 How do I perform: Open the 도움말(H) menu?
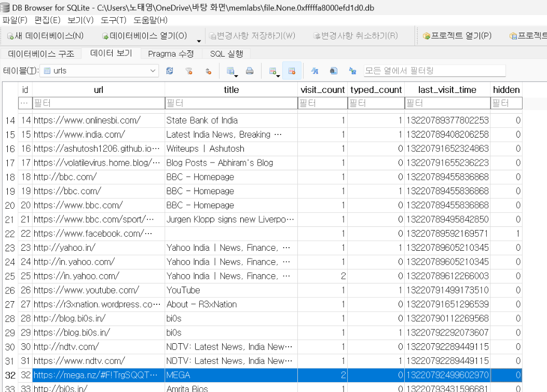(x=151, y=20)
